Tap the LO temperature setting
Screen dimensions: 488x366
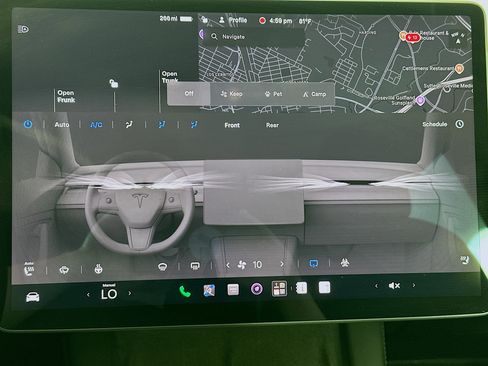point(109,294)
